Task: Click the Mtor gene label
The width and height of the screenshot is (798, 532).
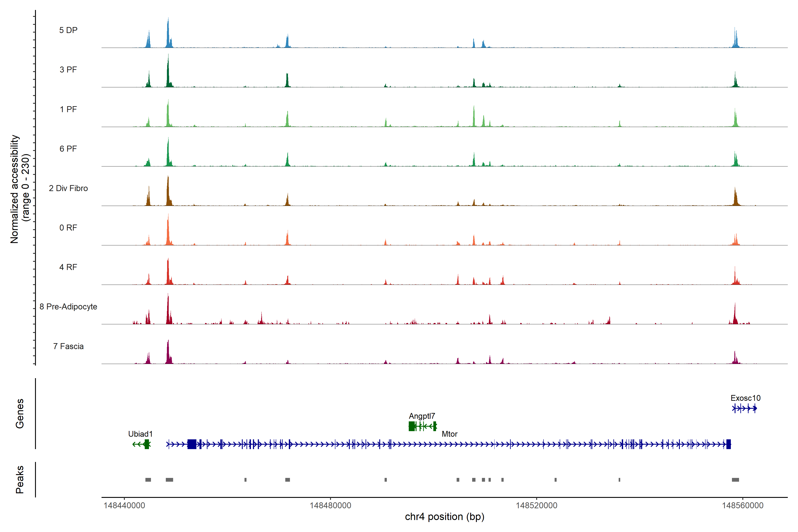Action: click(450, 434)
